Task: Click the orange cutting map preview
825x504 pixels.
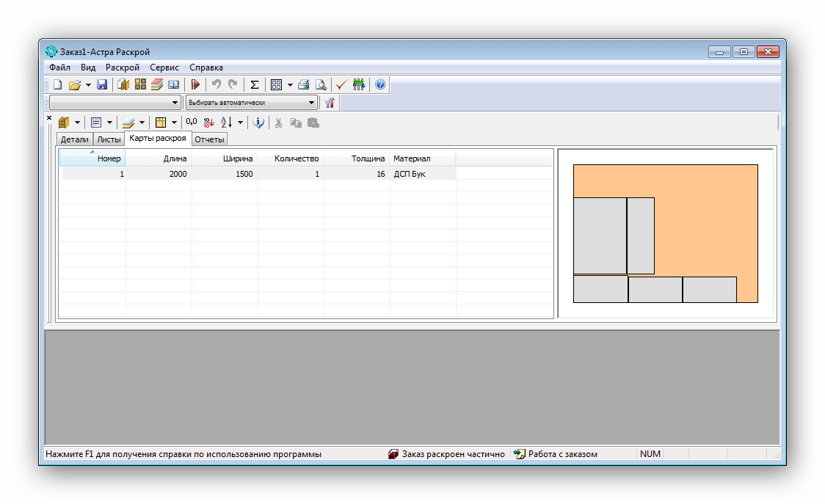Action: [x=705, y=220]
